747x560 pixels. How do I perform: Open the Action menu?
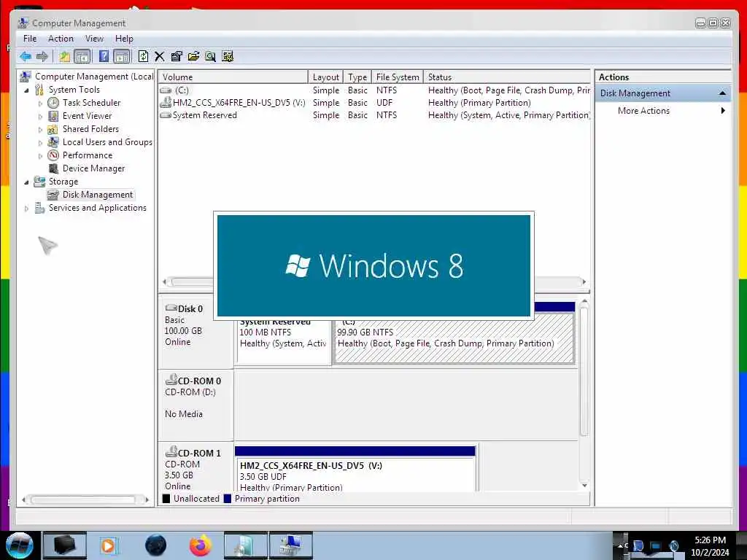tap(61, 39)
